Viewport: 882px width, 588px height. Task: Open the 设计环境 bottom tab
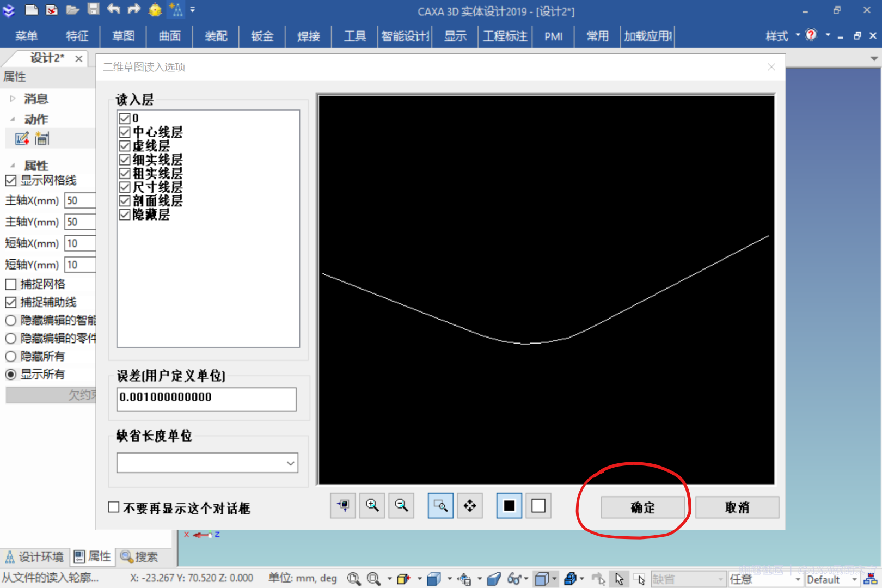(x=34, y=556)
